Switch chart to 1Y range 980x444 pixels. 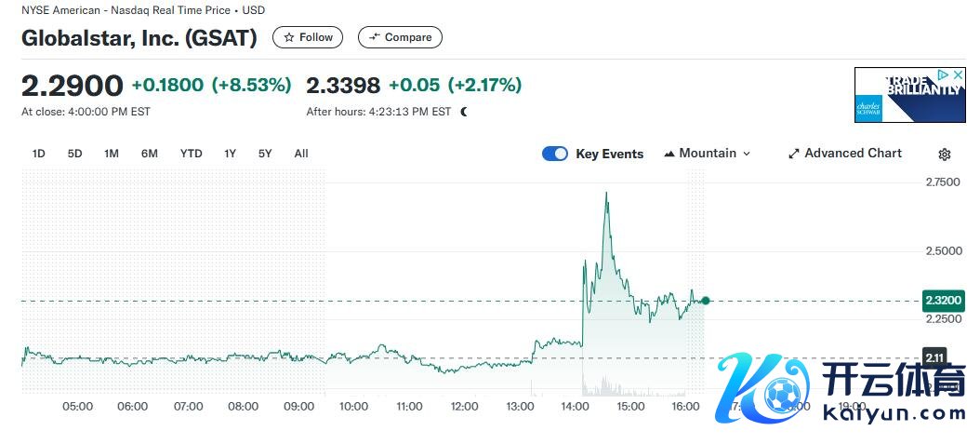coord(230,154)
